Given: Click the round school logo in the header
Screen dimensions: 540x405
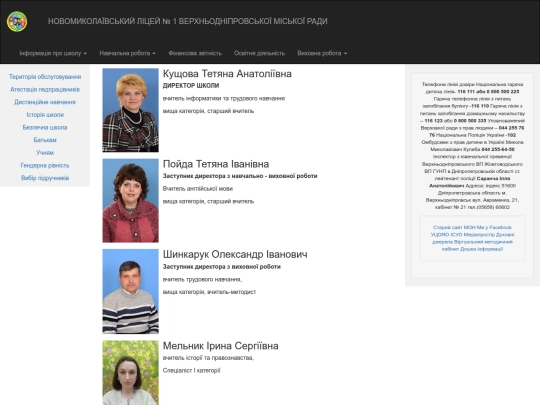Looking at the screenshot, I should pyautogui.click(x=17, y=21).
